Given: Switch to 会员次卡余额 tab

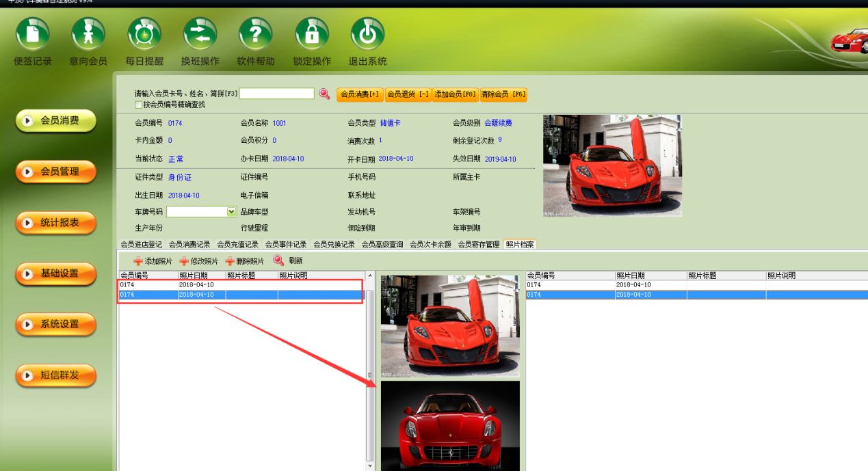Looking at the screenshot, I should [431, 245].
